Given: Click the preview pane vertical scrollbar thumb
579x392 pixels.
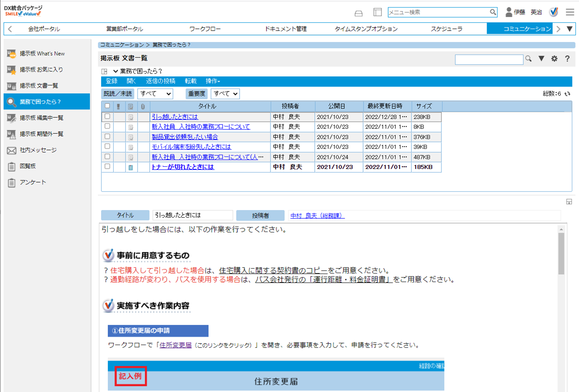Looking at the screenshot, I should (561, 253).
